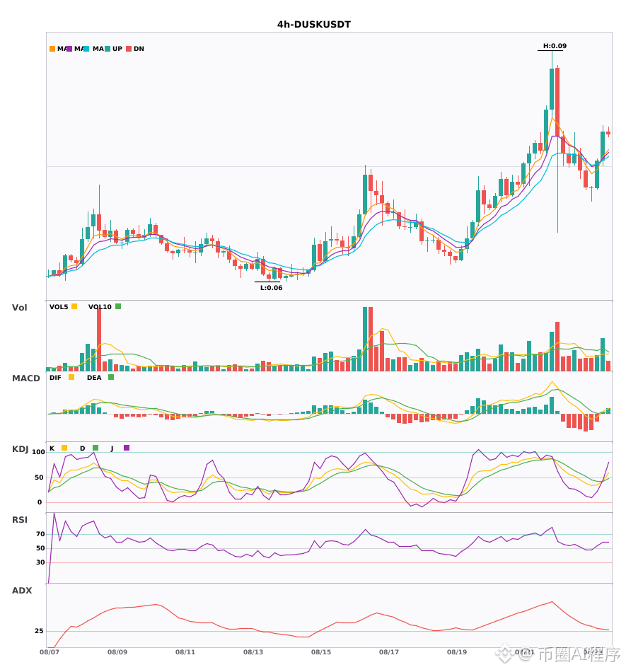Click the Vol panel heading
The image size is (626, 672).
pos(19,308)
